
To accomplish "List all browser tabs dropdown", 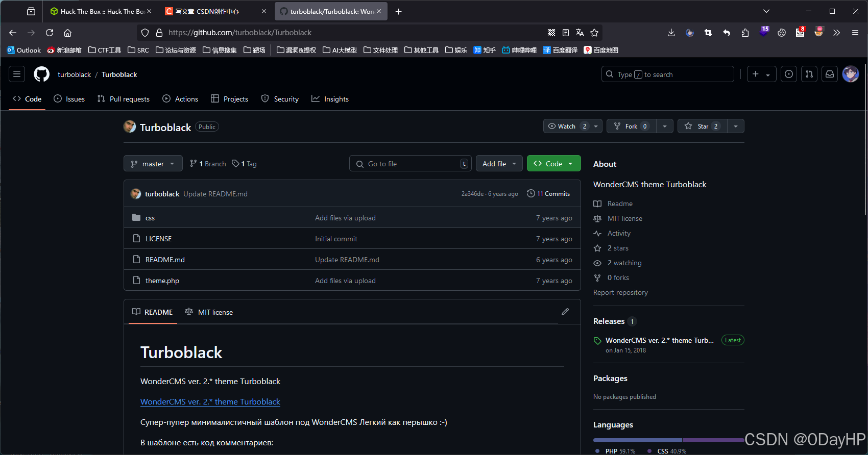I will tap(766, 11).
